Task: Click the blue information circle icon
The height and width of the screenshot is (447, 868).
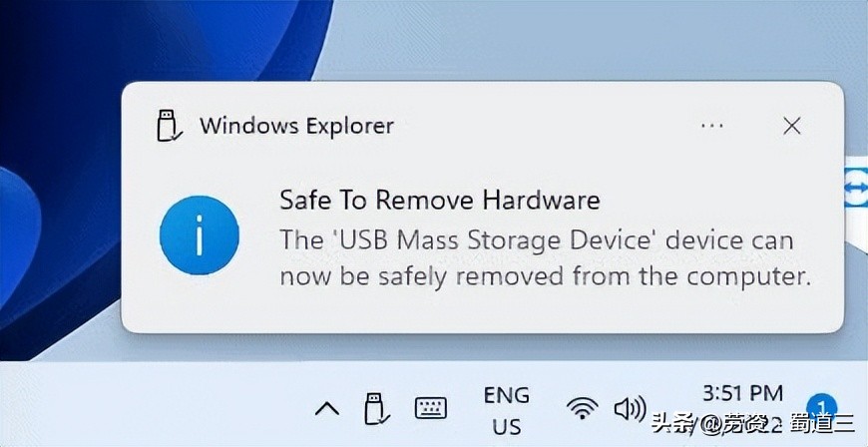Action: click(x=200, y=235)
